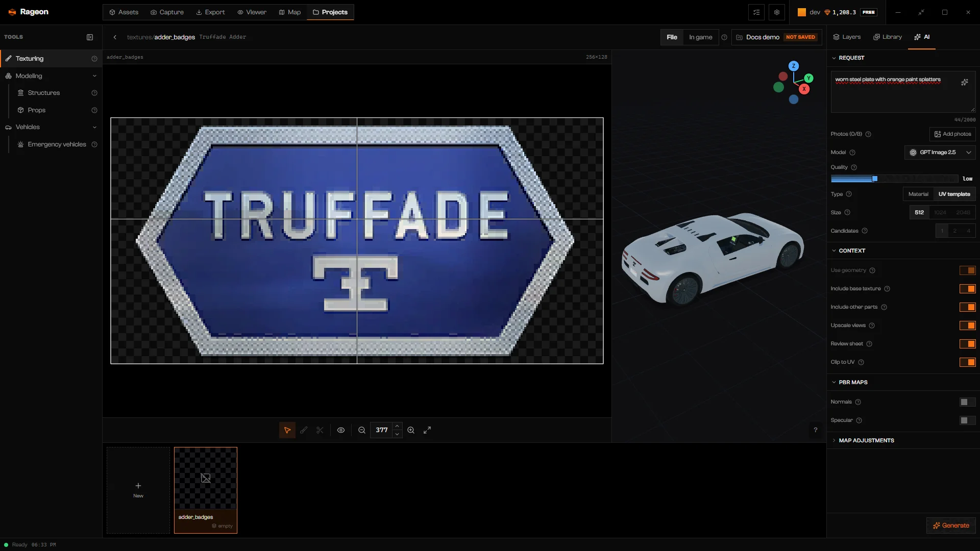The image size is (980, 551).
Task: Toggle Upscale views switch
Action: pos(967,325)
